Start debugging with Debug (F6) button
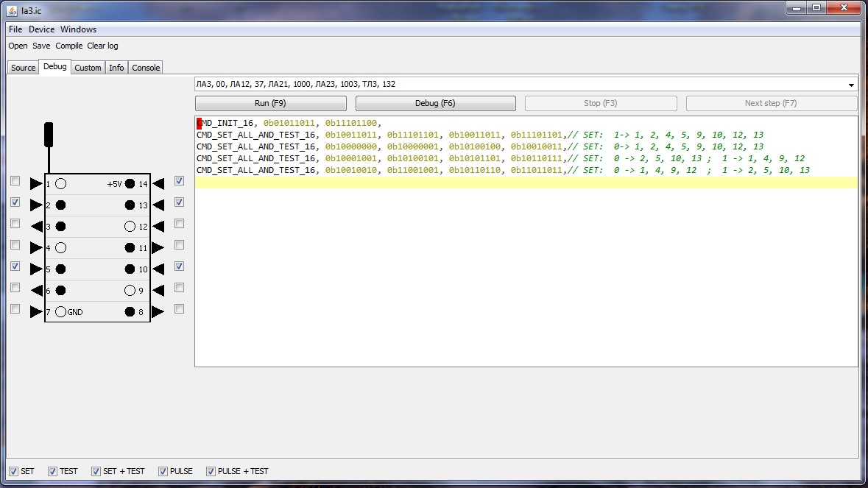The height and width of the screenshot is (488, 868). click(x=435, y=103)
